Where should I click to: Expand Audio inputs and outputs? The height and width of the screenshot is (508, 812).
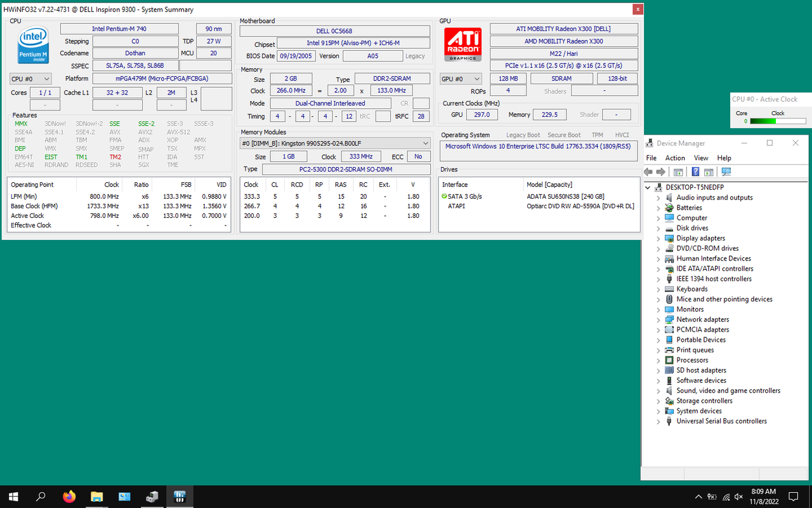pyautogui.click(x=658, y=197)
